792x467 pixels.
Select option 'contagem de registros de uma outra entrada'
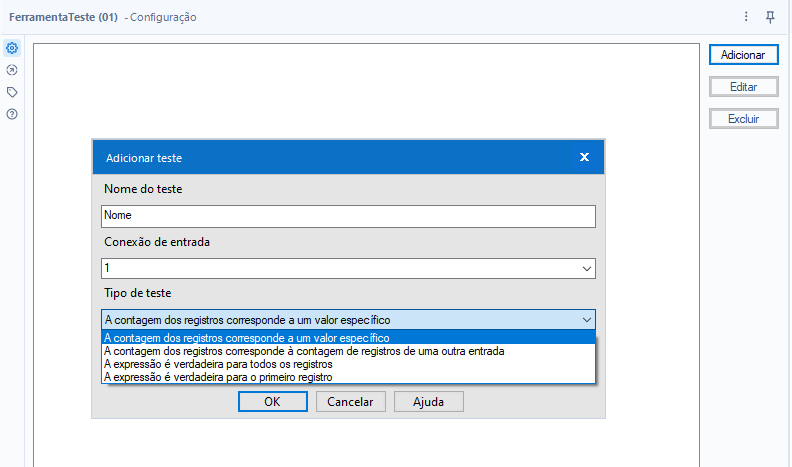349,351
